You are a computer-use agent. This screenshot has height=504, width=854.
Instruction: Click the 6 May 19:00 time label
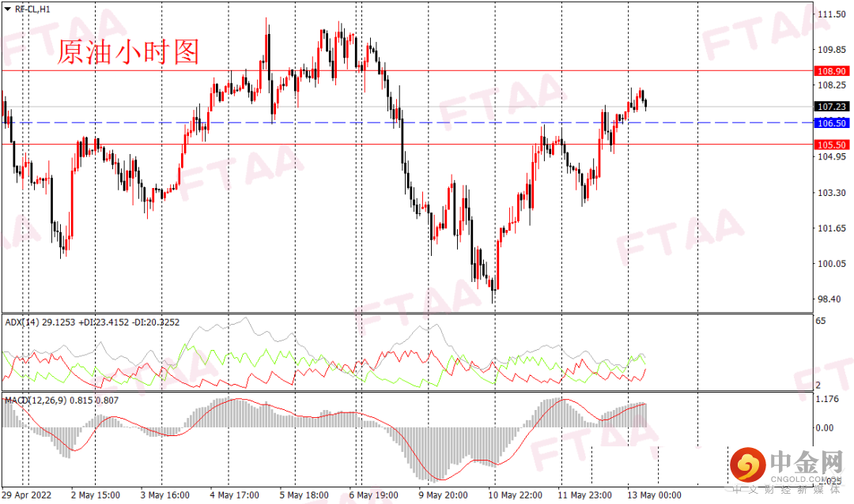(x=373, y=495)
